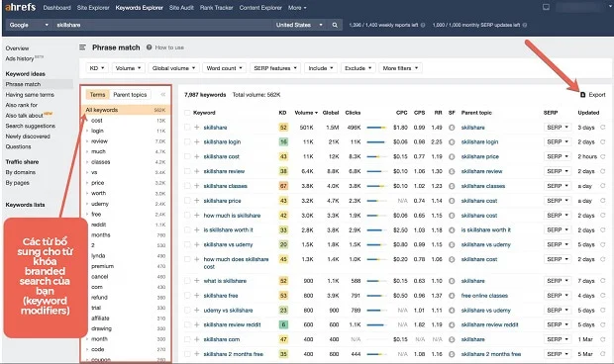This screenshot has width=614, height=364.
Task: Switch to the Parent topics tab
Action: click(x=130, y=95)
